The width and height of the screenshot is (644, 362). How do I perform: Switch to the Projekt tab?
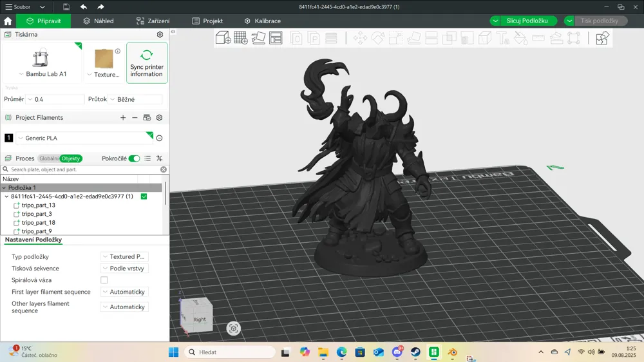click(207, 21)
